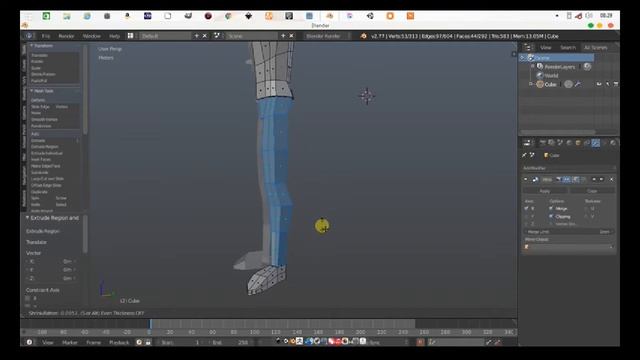Image resolution: width=640 pixels, height=360 pixels.
Task: Switch to the World properties tab icon
Action: coord(569,143)
